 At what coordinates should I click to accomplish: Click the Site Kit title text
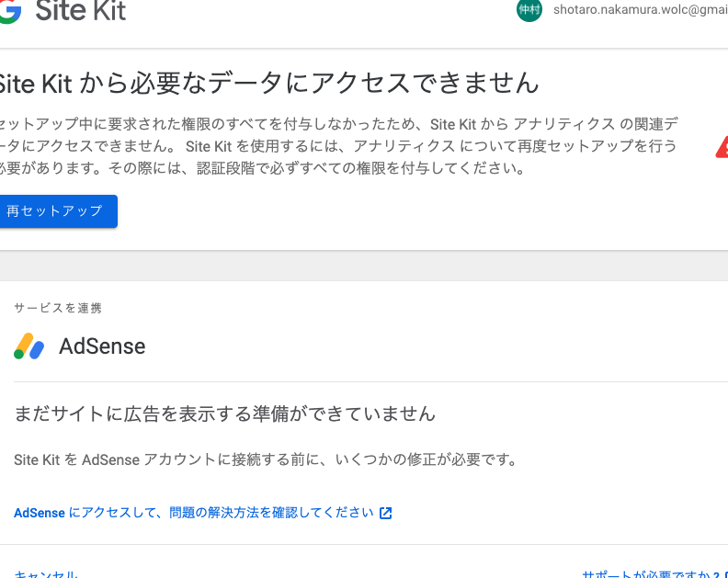tap(81, 11)
